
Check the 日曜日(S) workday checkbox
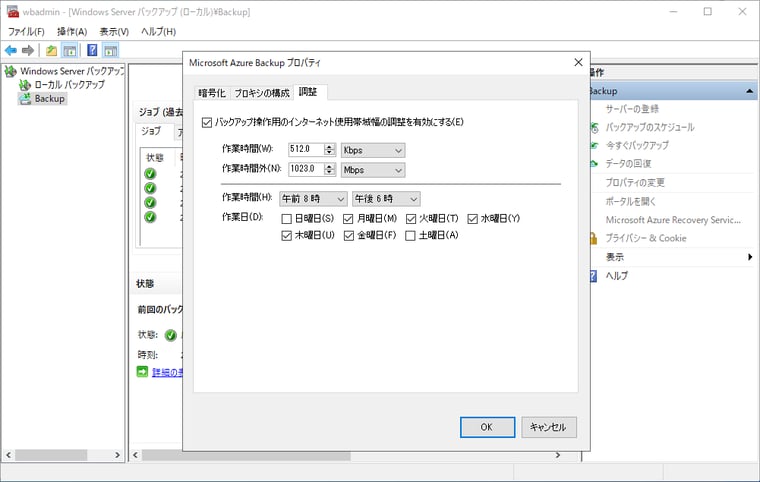tap(286, 219)
